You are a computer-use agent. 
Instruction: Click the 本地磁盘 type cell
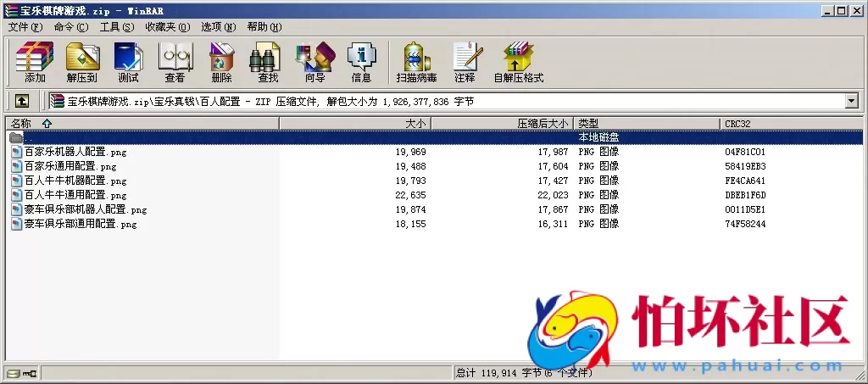pyautogui.click(x=598, y=137)
